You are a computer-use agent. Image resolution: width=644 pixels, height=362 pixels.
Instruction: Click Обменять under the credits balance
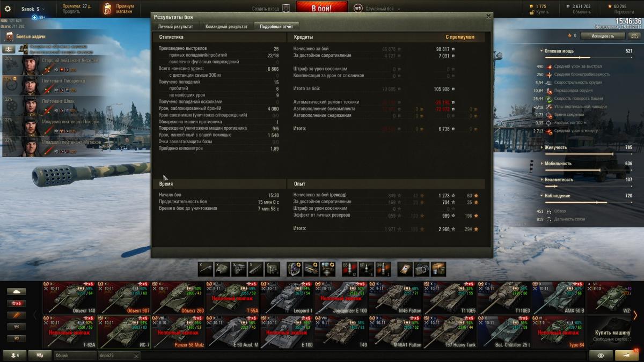(x=581, y=12)
